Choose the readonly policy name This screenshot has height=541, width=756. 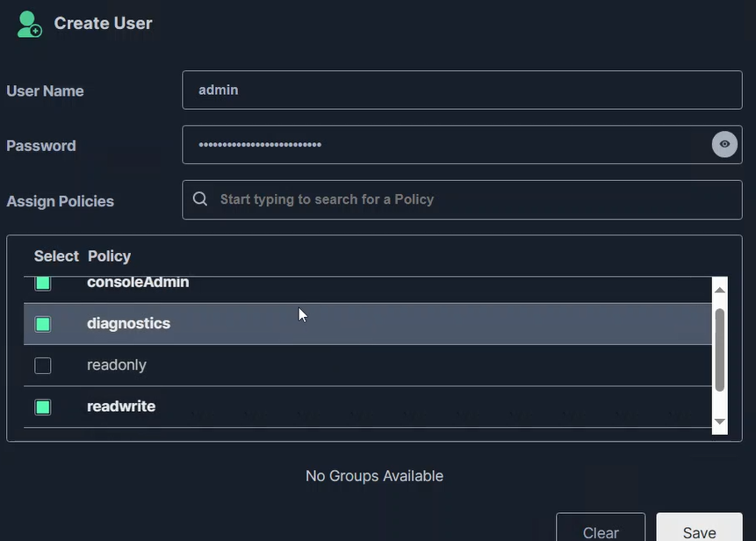pos(117,364)
